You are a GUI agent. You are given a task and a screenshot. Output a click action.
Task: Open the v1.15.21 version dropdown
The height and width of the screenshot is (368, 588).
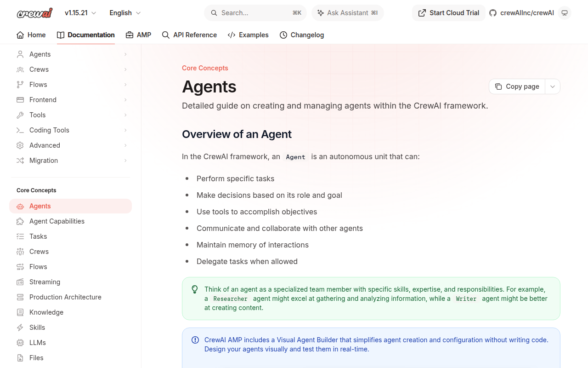(80, 13)
